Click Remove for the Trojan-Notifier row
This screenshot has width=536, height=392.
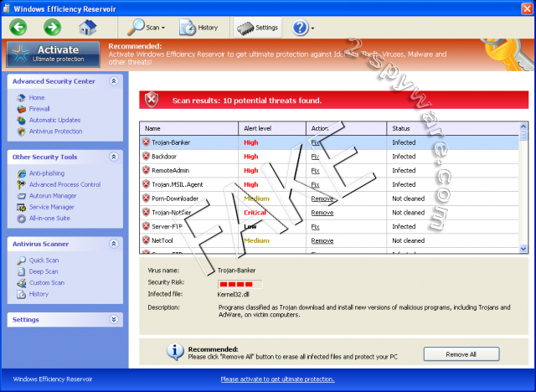coord(322,213)
